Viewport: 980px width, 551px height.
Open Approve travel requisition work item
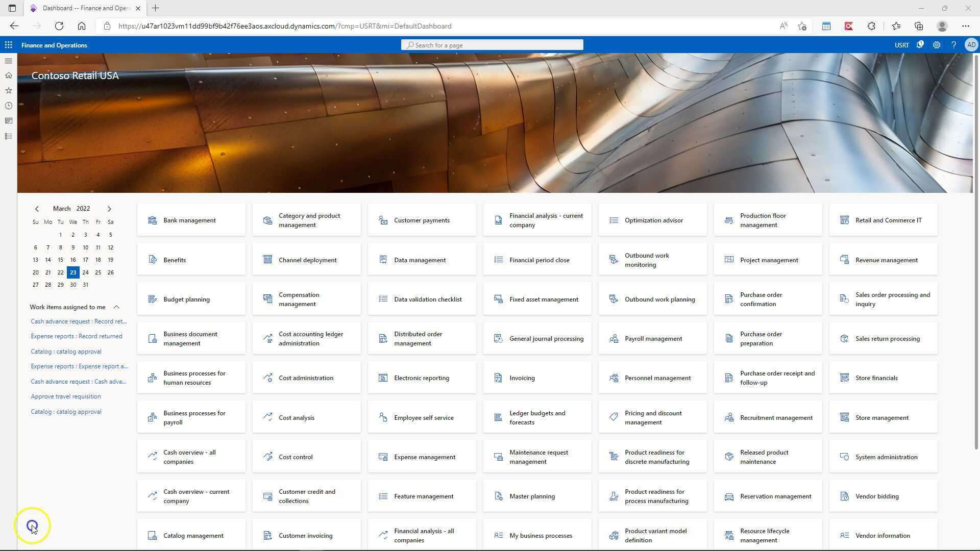pyautogui.click(x=66, y=396)
